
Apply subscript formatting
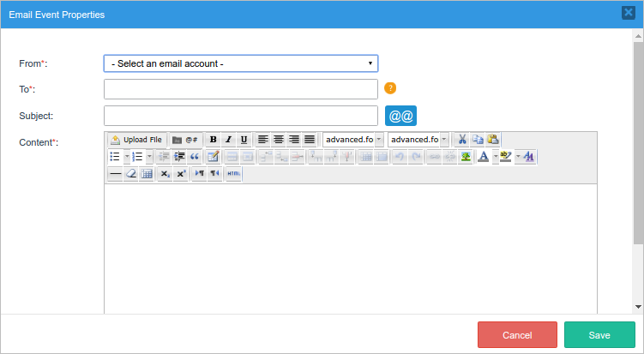point(165,174)
